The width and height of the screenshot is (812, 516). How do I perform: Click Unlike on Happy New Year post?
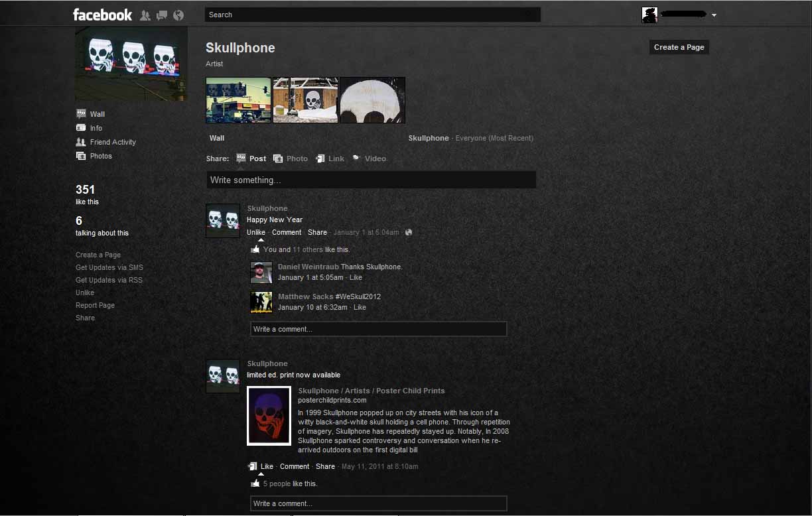tap(256, 232)
